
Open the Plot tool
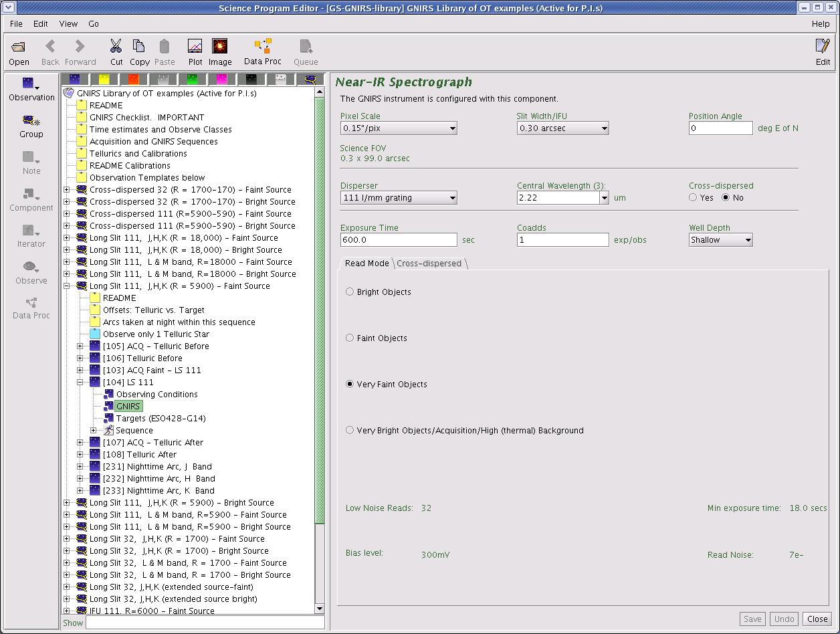[x=195, y=46]
